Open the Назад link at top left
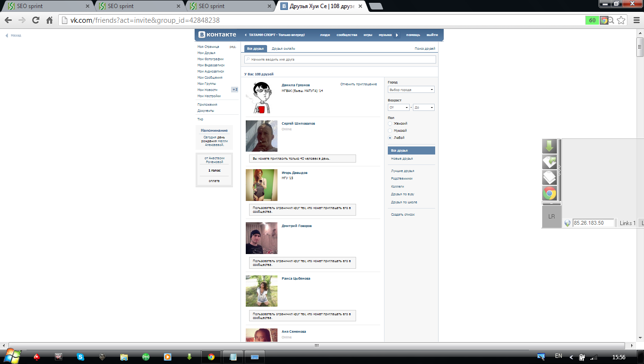The height and width of the screenshot is (364, 644). coord(13,35)
